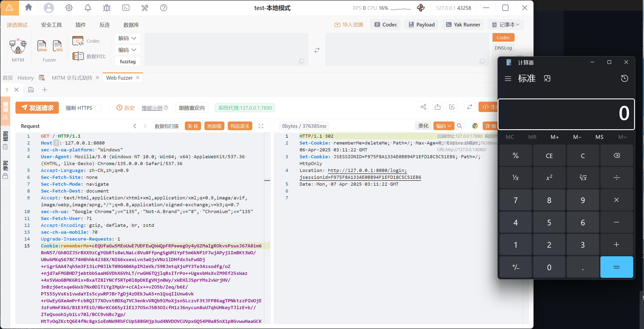Click 导入资源 import resources link
644x329 pixels.
point(349,24)
